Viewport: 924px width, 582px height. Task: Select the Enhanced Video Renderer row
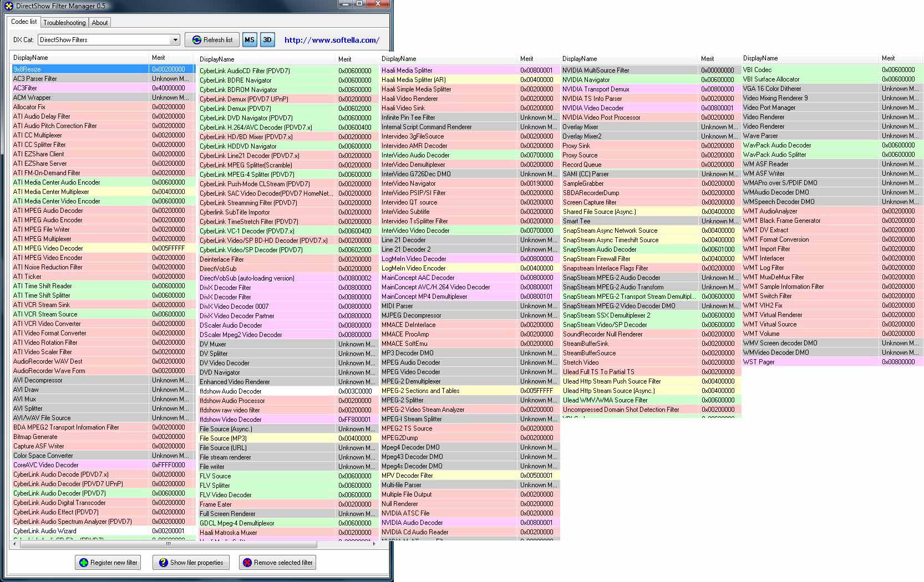tap(287, 382)
